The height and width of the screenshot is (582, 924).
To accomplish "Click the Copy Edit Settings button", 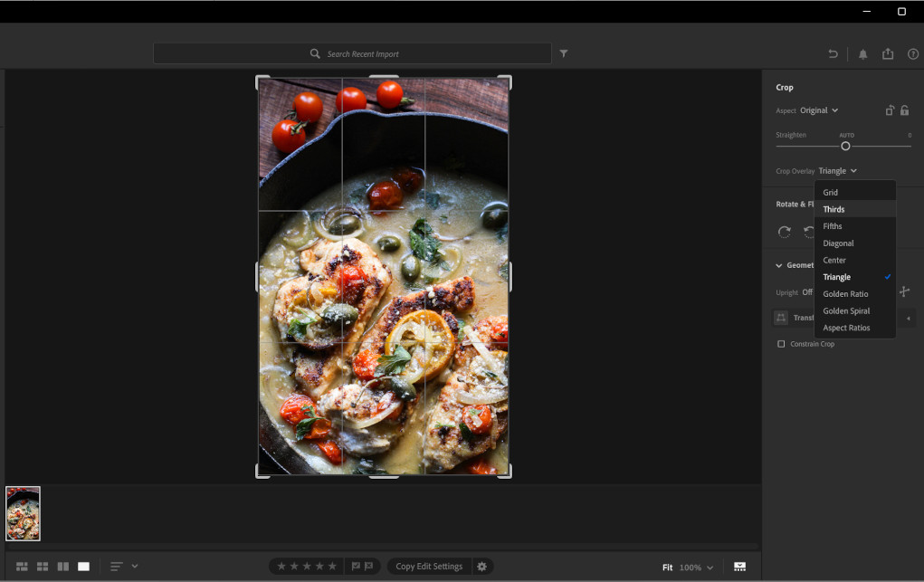I will click(429, 567).
